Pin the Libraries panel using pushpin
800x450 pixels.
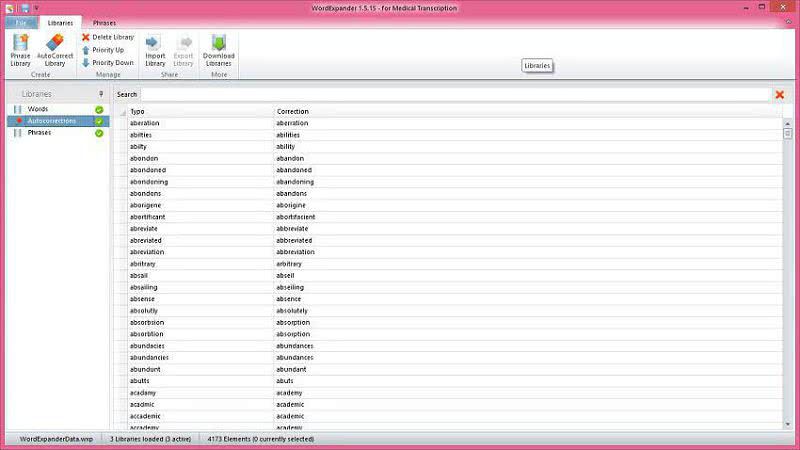point(100,94)
